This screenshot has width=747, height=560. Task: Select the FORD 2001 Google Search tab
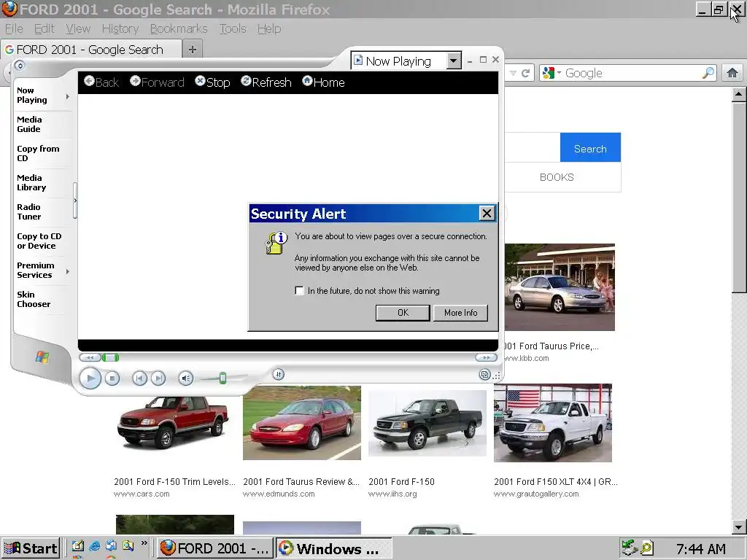point(90,50)
